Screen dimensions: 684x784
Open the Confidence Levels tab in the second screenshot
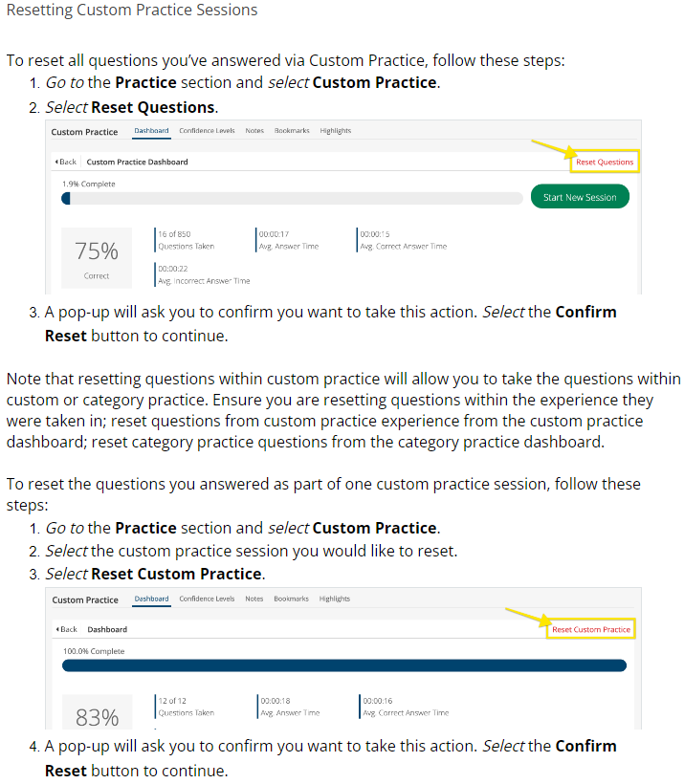[x=207, y=599]
